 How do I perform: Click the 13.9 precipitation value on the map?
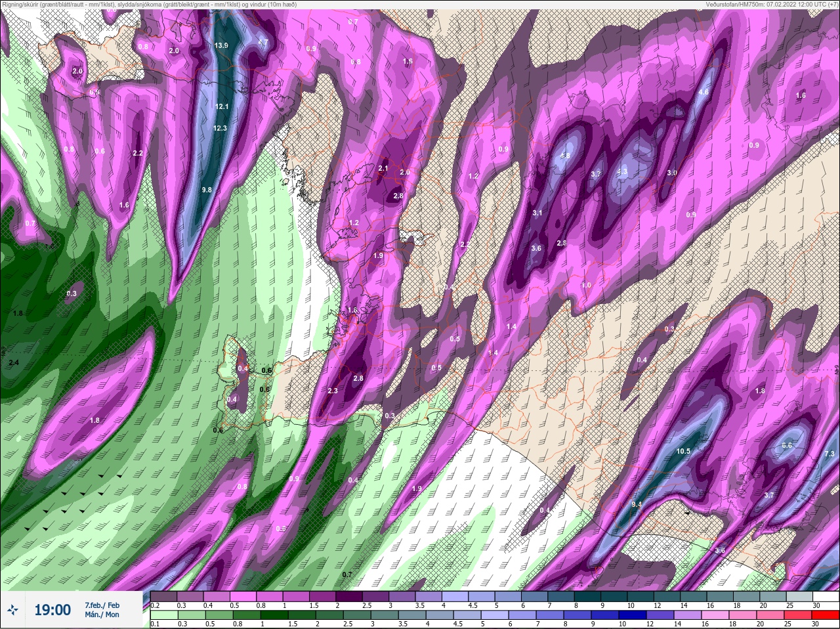click(x=221, y=45)
